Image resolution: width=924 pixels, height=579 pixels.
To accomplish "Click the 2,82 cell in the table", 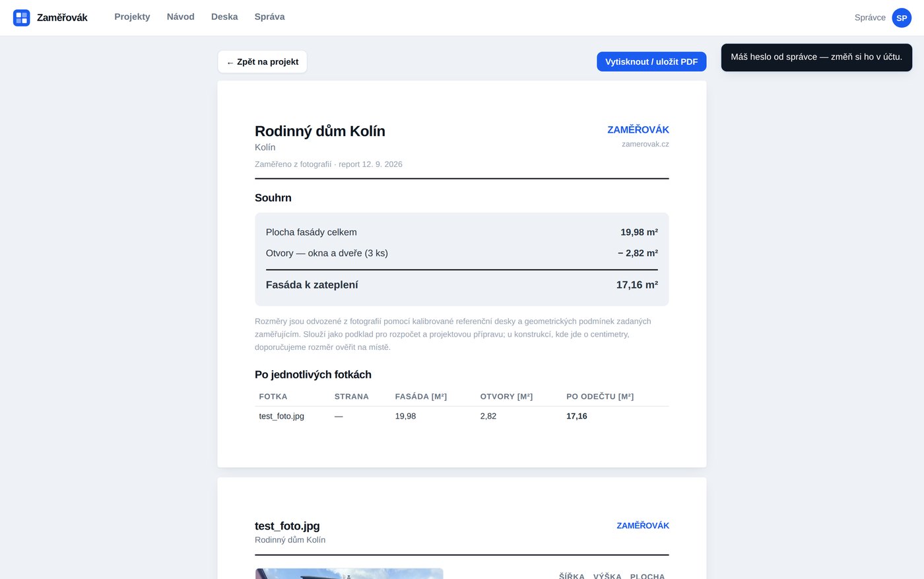I will click(x=488, y=417).
